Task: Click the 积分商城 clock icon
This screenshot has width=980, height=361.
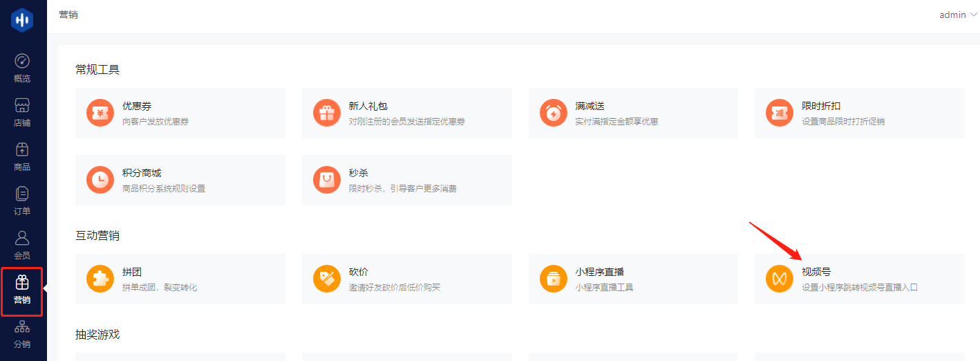Action: coord(100,180)
